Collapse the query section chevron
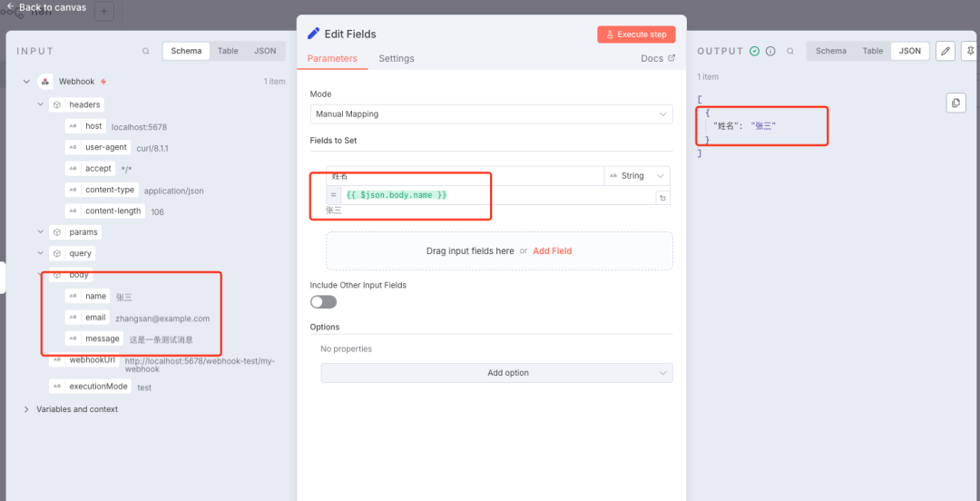Screen dimensions: 980x501 click(41, 253)
